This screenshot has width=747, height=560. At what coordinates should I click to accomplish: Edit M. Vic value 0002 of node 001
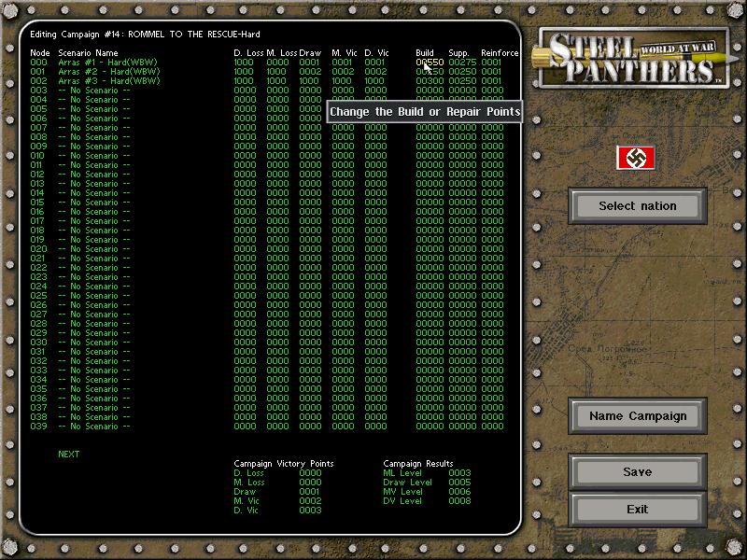[x=343, y=72]
